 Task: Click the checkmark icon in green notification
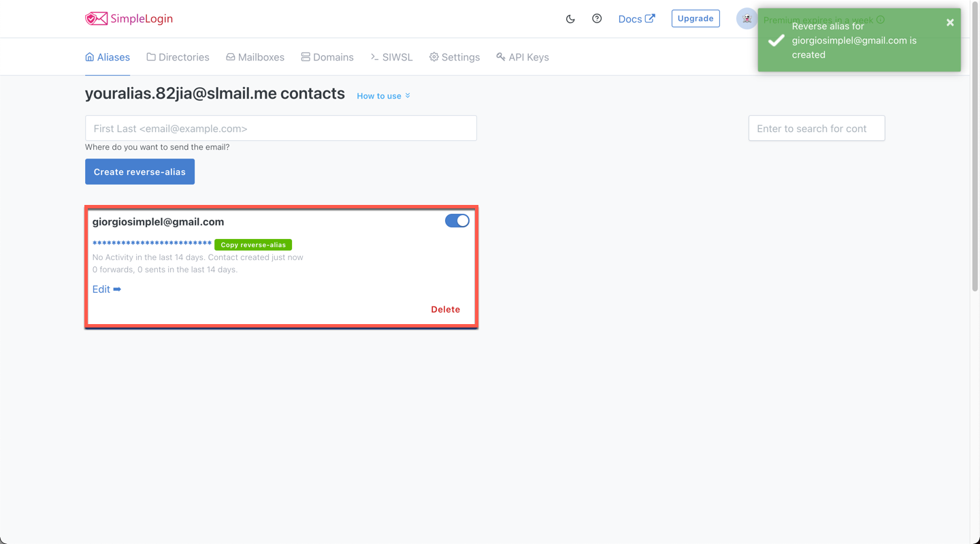776,40
